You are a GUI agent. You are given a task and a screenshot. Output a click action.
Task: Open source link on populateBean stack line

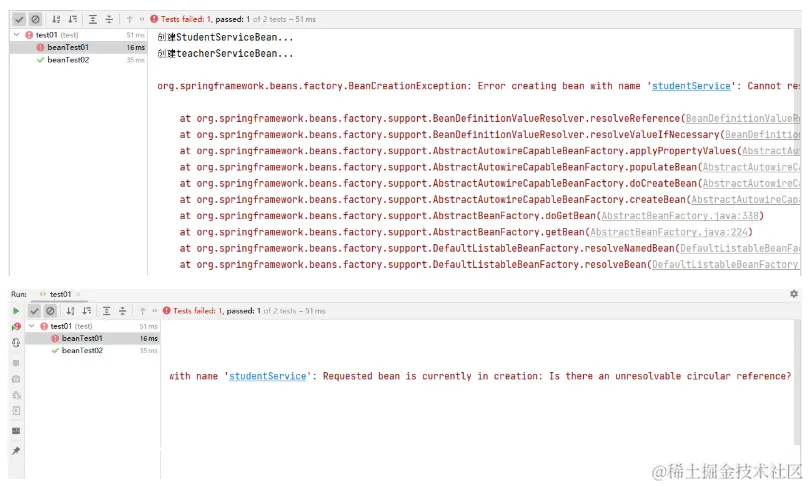(x=751, y=167)
